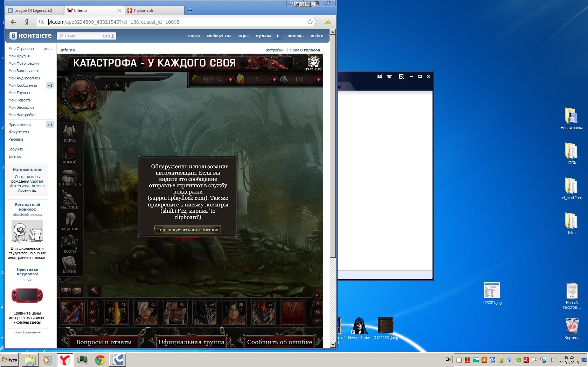The height and width of the screenshot is (367, 588).
Task: Click Все объявления link under ads
Action: pyautogui.click(x=27, y=332)
